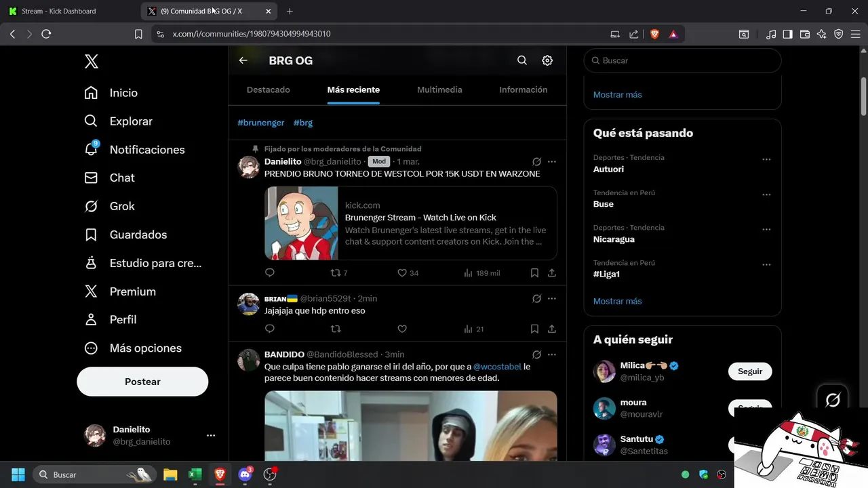Image resolution: width=868 pixels, height=488 pixels.
Task: Click the Buscar search field on X
Action: (x=683, y=60)
